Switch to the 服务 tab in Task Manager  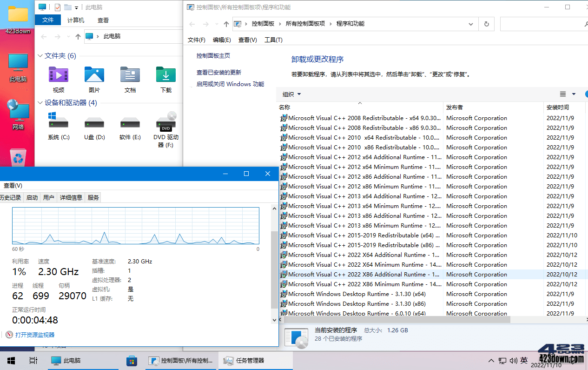(x=92, y=197)
